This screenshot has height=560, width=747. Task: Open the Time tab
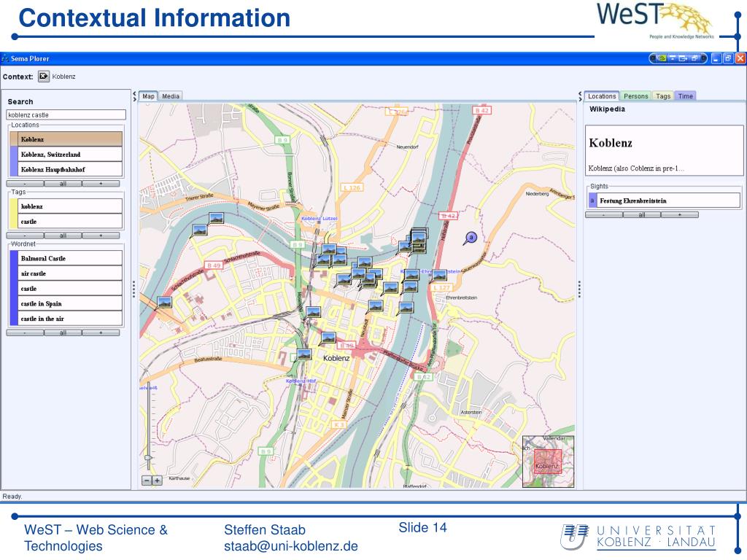coord(686,96)
